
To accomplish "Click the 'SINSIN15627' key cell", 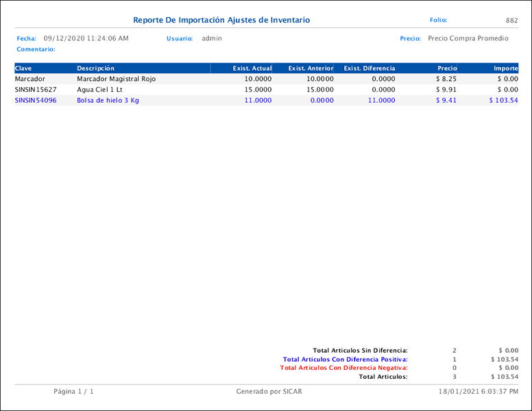I will [36, 90].
